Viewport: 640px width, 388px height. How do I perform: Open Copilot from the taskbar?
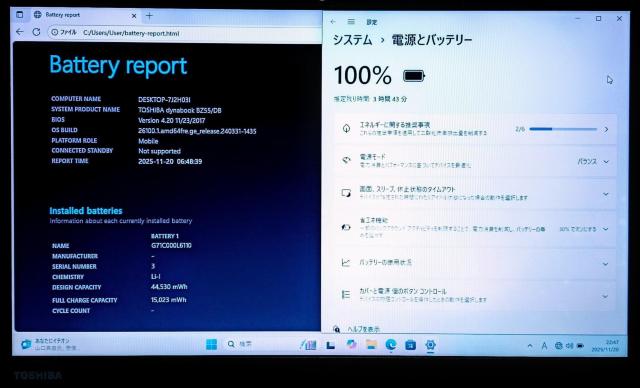[x=351, y=345]
